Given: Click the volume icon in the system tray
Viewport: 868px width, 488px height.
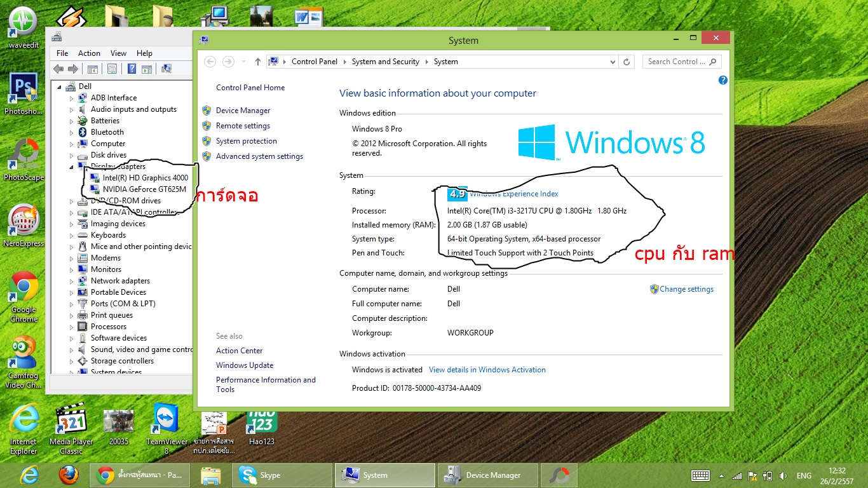Looking at the screenshot, I should (x=782, y=476).
